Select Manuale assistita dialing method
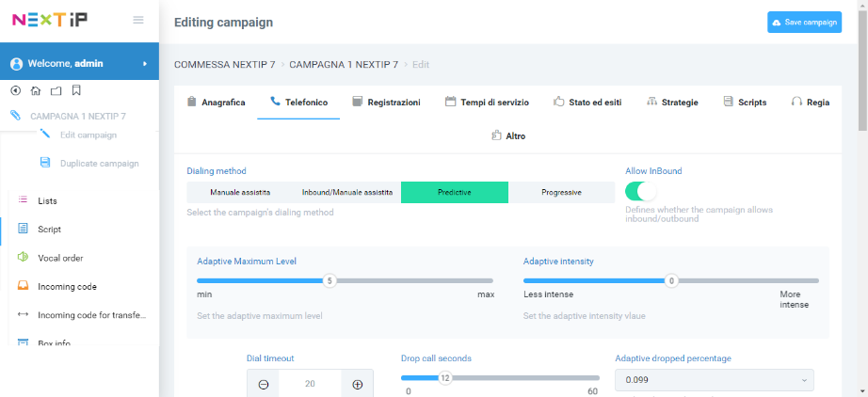This screenshot has width=868, height=397. point(239,193)
